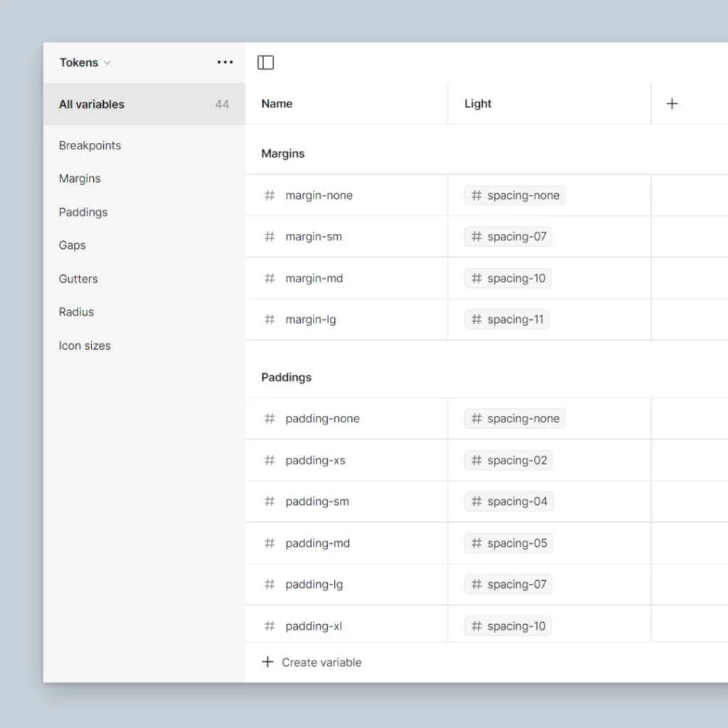Select the Breakpoints group in the sidebar
The height and width of the screenshot is (728, 728).
click(x=90, y=145)
